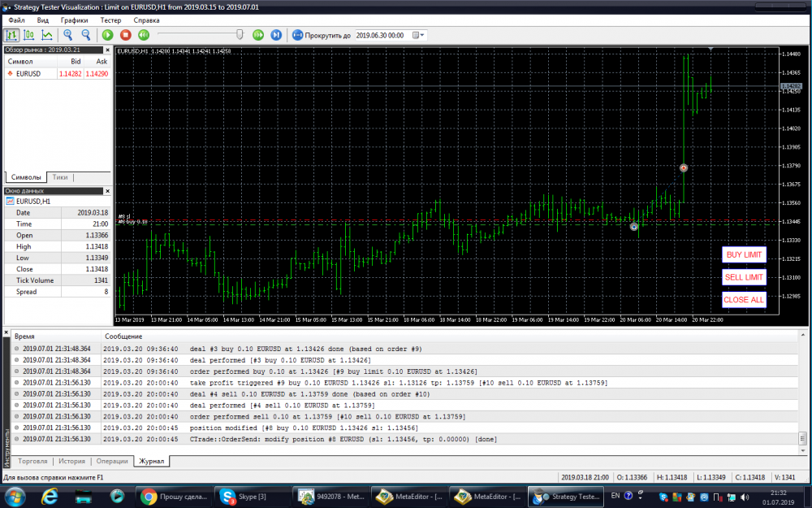Image resolution: width=812 pixels, height=508 pixels.
Task: Switch to line chart mode
Action: pos(47,35)
